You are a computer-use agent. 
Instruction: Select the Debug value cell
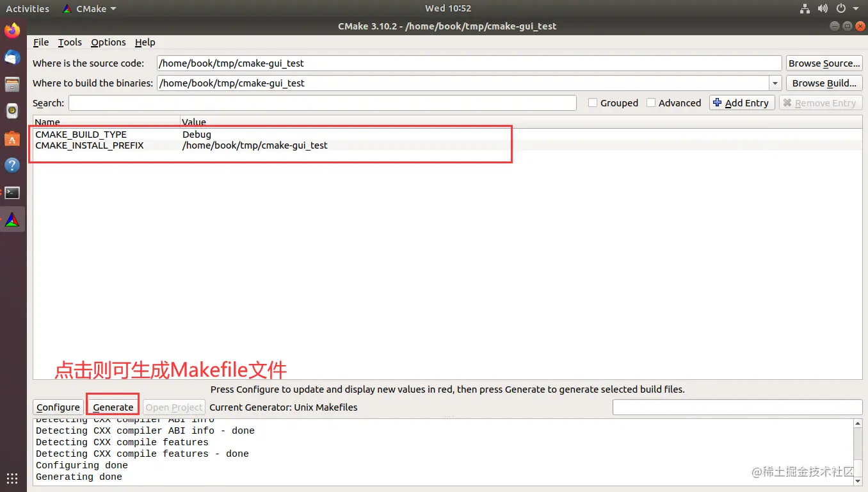(197, 135)
